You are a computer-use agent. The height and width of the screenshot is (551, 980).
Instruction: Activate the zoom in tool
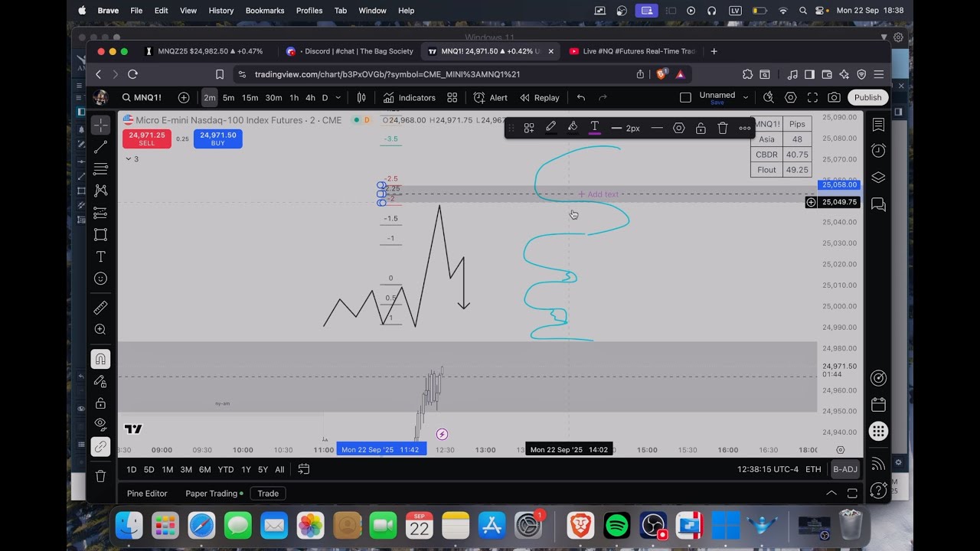(100, 329)
